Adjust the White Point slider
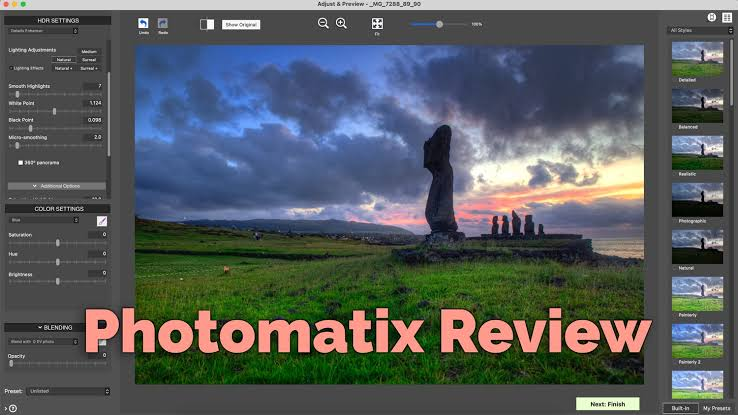 point(55,112)
